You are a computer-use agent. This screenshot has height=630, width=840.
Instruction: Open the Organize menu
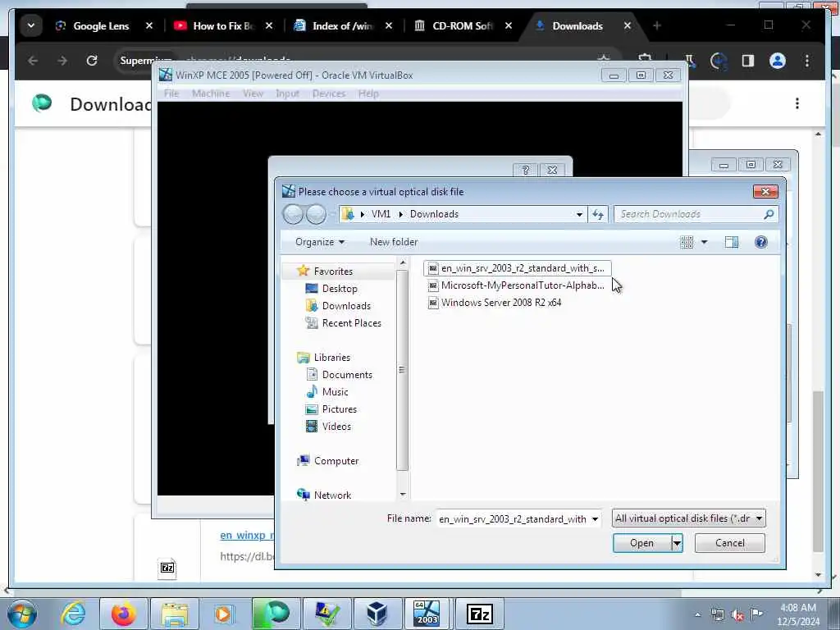[x=319, y=242]
